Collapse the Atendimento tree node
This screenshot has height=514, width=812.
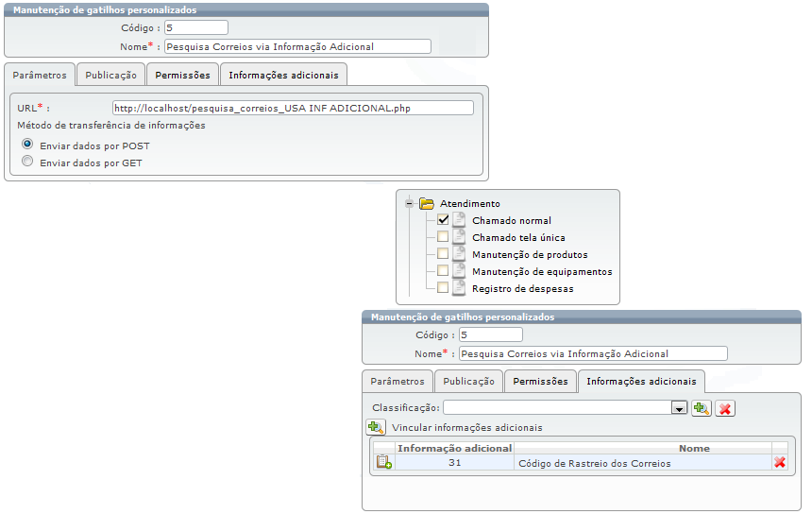[x=409, y=203]
